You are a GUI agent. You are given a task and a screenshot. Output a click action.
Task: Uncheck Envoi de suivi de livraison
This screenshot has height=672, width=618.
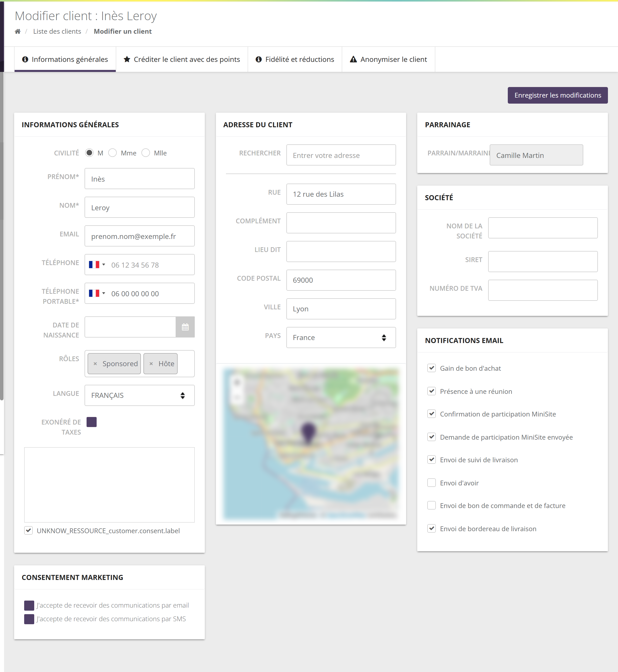pyautogui.click(x=431, y=459)
